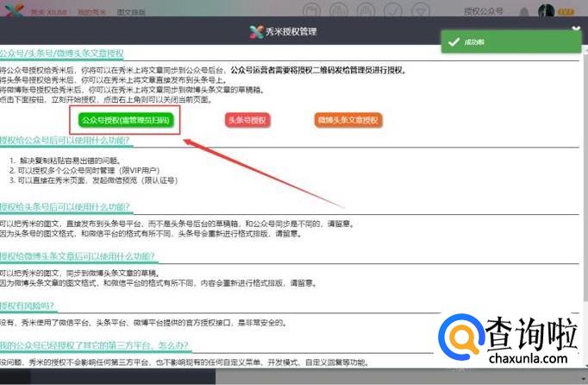Screen dimensions: 588x385
Task: Click list item 可以直接在秀米页面,发起微信预览
Action: click(x=97, y=180)
